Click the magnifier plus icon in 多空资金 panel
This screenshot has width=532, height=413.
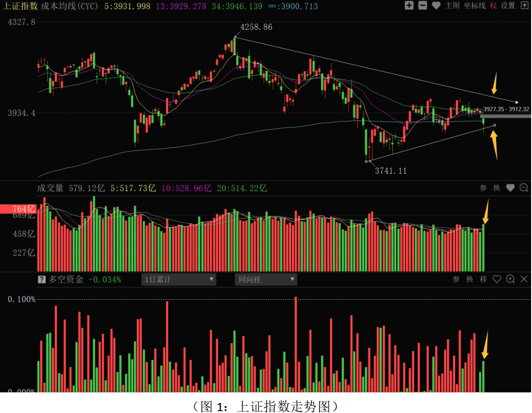510,279
